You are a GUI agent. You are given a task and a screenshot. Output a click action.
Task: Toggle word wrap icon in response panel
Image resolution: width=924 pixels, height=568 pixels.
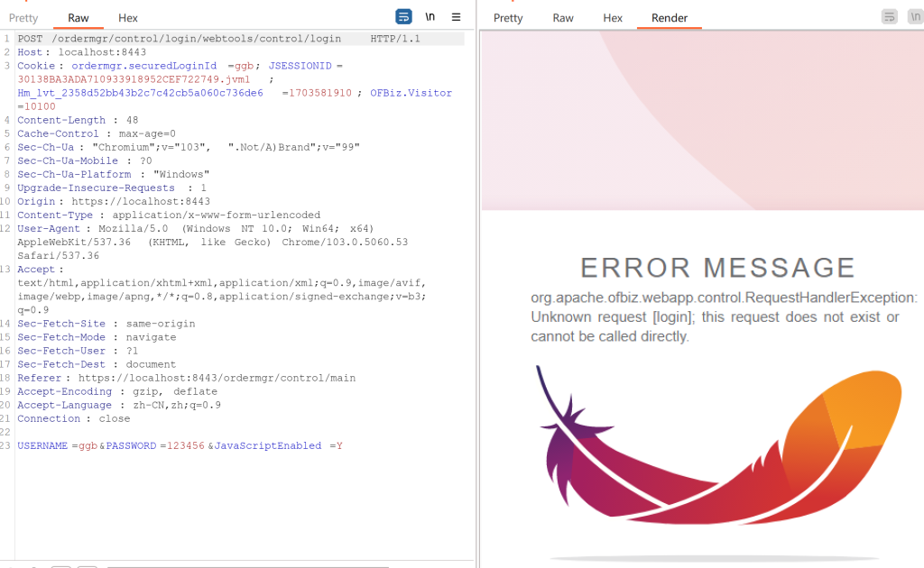(x=890, y=16)
